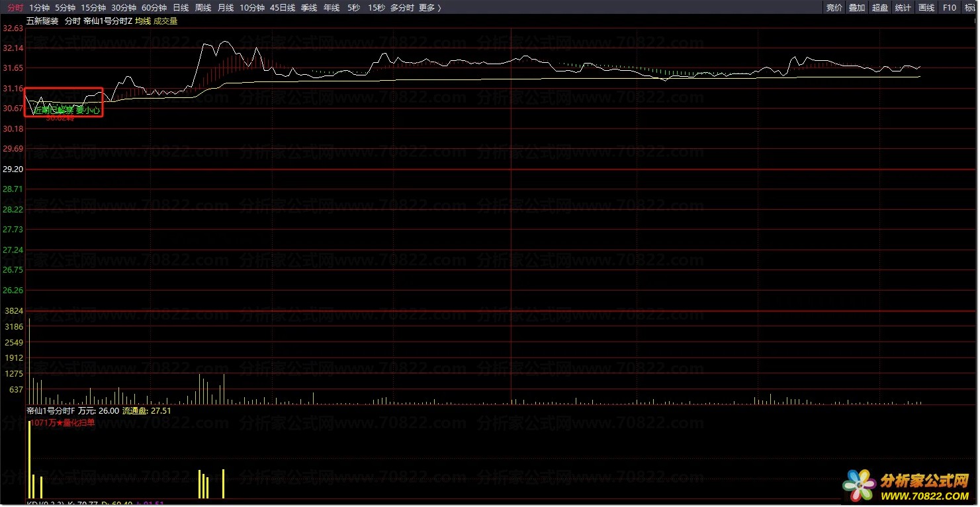Expand the 更多 periods menu
Screen dimensions: 980x507
point(430,8)
